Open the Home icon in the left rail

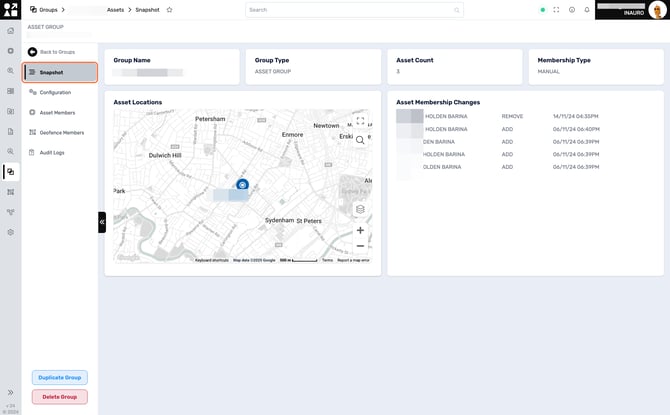point(11,31)
